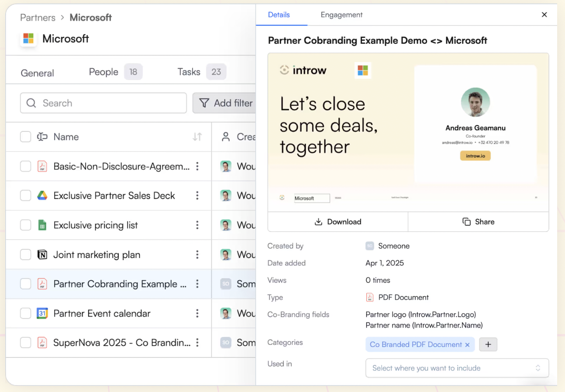This screenshot has width=565, height=392.
Task: Click the person icon in Created column header
Action: point(226,137)
